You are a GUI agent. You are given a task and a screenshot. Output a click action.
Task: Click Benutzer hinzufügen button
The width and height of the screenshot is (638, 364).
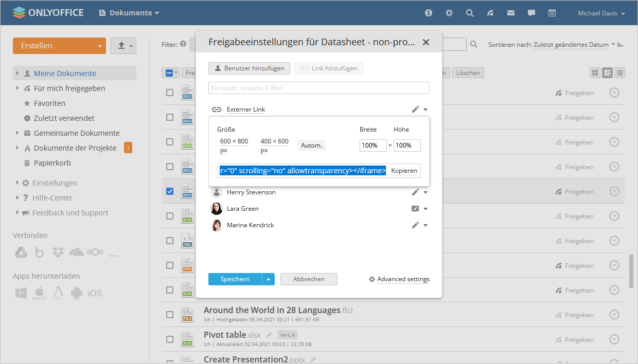click(x=250, y=68)
